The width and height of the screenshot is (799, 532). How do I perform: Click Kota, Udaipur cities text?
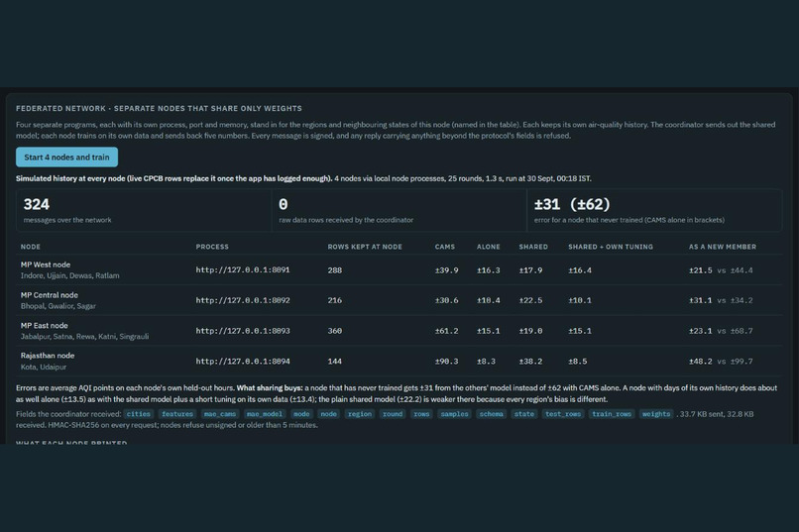pos(44,367)
